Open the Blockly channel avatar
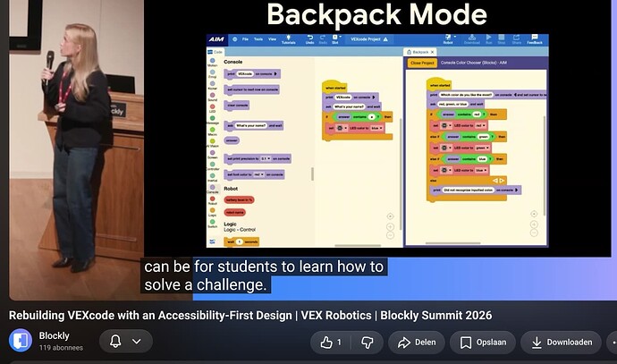The height and width of the screenshot is (364, 617). pyautogui.click(x=21, y=341)
